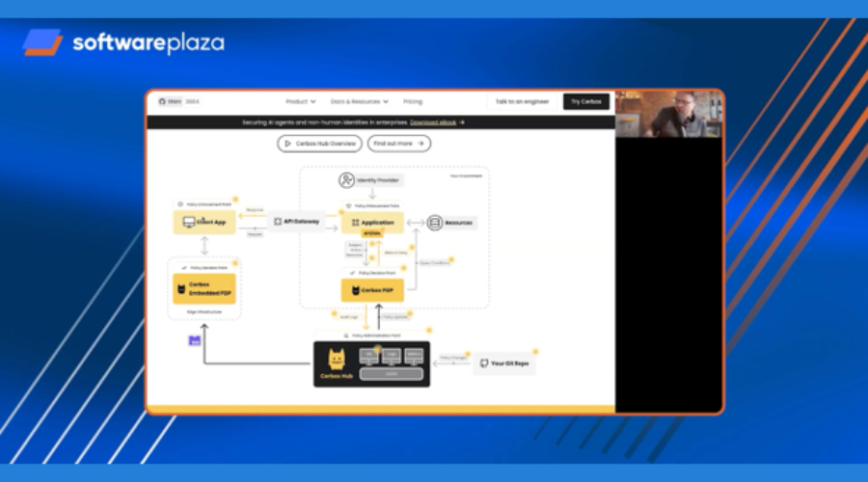868x482 pixels.
Task: Go to the Pricing page
Action: (413, 101)
